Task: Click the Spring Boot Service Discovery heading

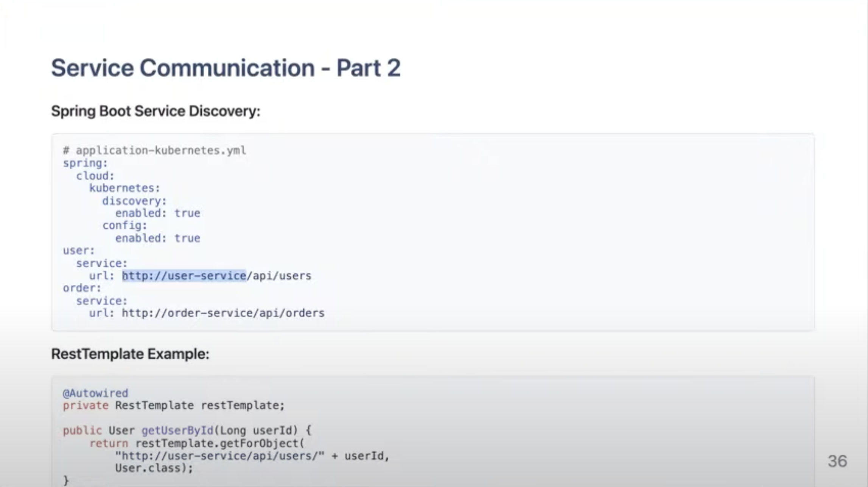Action: [x=156, y=111]
